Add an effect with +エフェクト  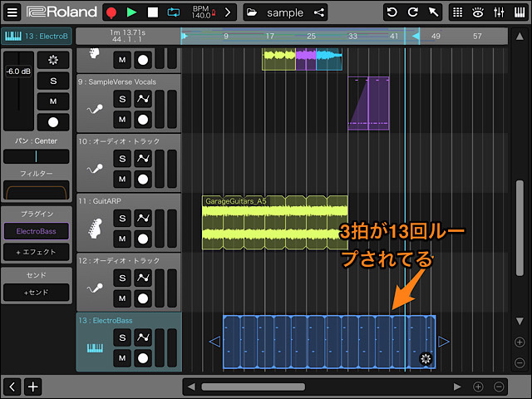pyautogui.click(x=36, y=252)
